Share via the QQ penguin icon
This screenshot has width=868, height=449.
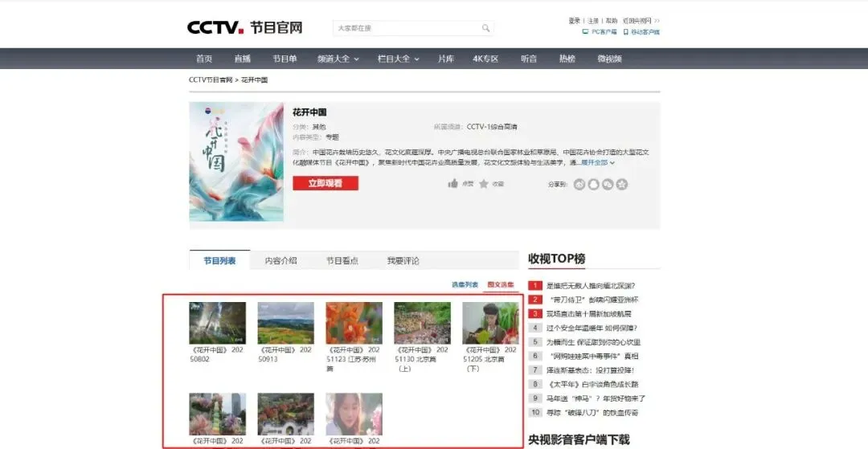(x=594, y=184)
